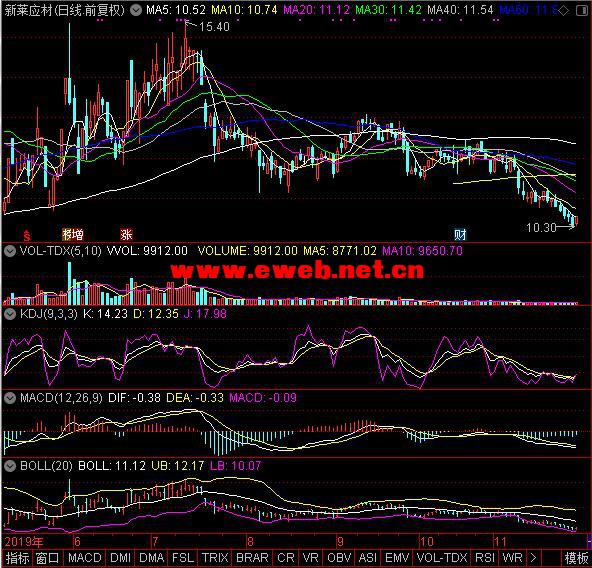Viewport: 592px width, 568px height.
Task: Click the KDJ(9,3,3) panel title
Action: click(49, 314)
